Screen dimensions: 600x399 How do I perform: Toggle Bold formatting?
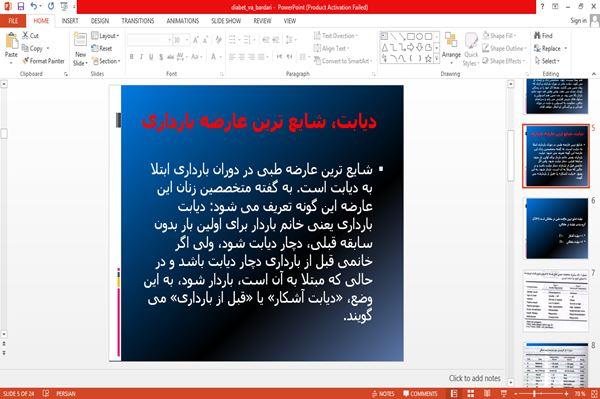(132, 57)
